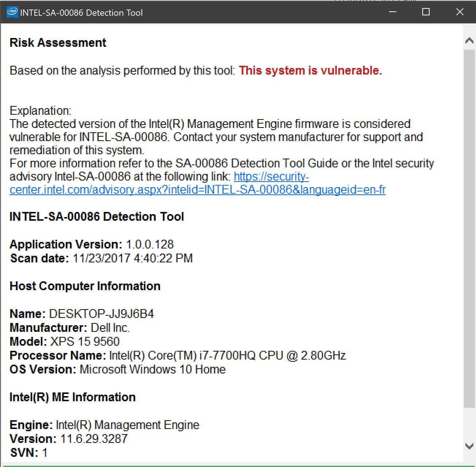The image size is (476, 467).
Task: Click the vertical scrollbar thumb
Action: pyautogui.click(x=469, y=229)
